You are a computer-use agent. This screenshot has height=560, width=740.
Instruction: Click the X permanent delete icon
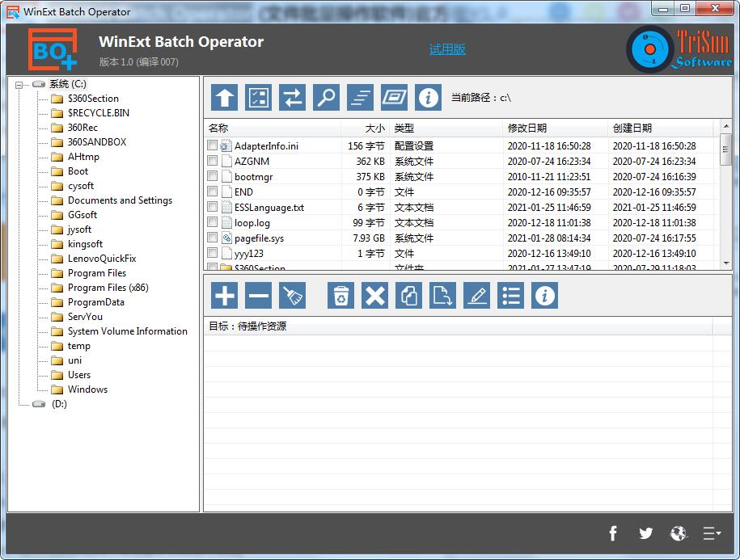(x=374, y=296)
